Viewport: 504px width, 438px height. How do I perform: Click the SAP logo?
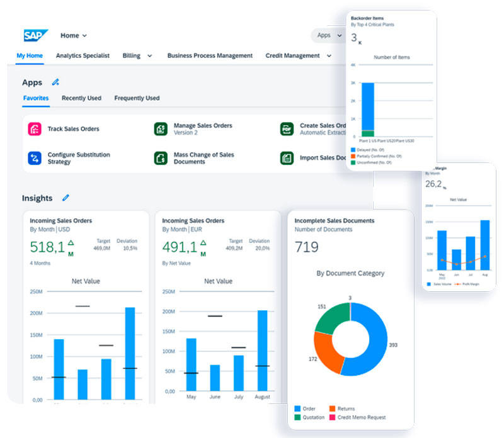[x=36, y=35]
